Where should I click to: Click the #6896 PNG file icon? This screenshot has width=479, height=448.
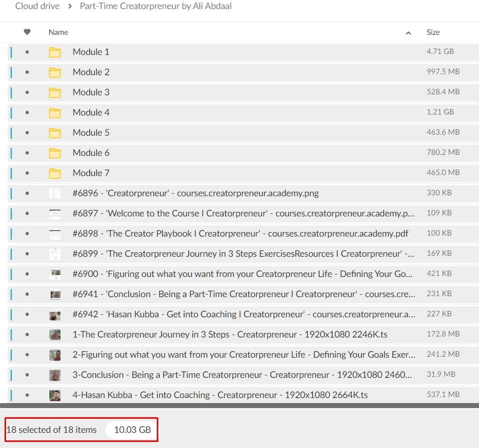click(x=54, y=193)
